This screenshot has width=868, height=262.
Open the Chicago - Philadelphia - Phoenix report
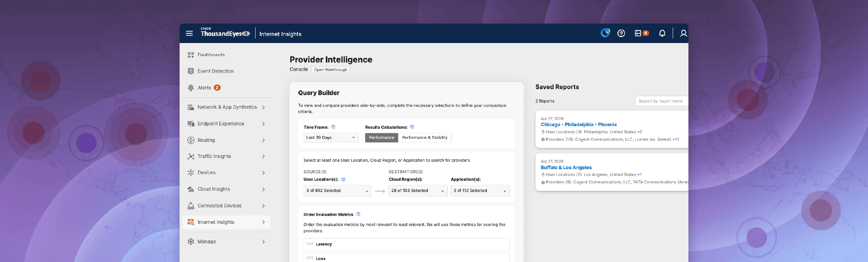578,124
